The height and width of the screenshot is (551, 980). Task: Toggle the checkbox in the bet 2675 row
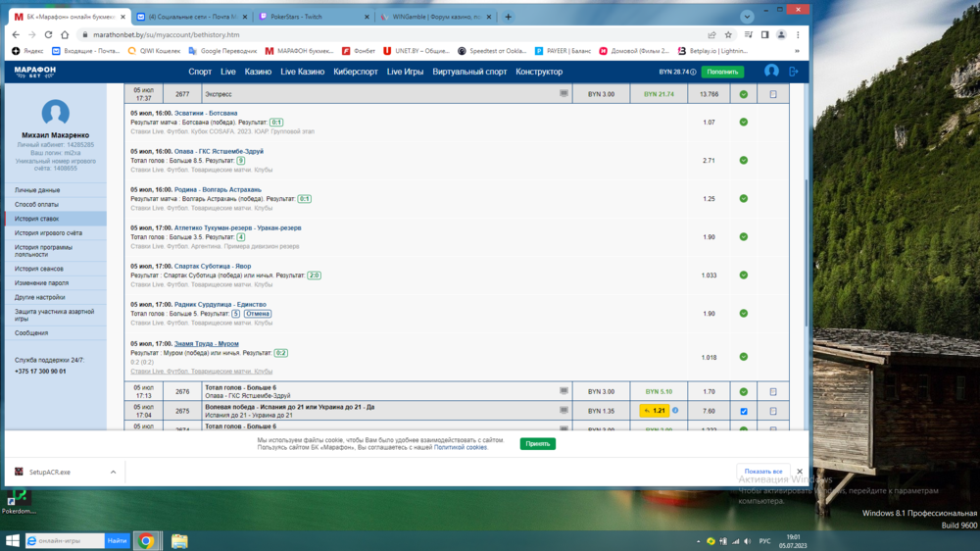(x=743, y=411)
